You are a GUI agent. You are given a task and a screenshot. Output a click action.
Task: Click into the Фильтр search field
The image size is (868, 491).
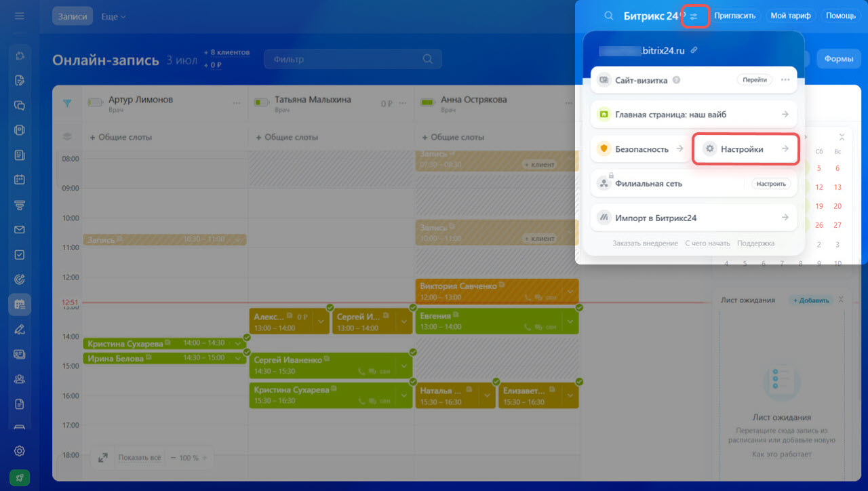pos(353,59)
